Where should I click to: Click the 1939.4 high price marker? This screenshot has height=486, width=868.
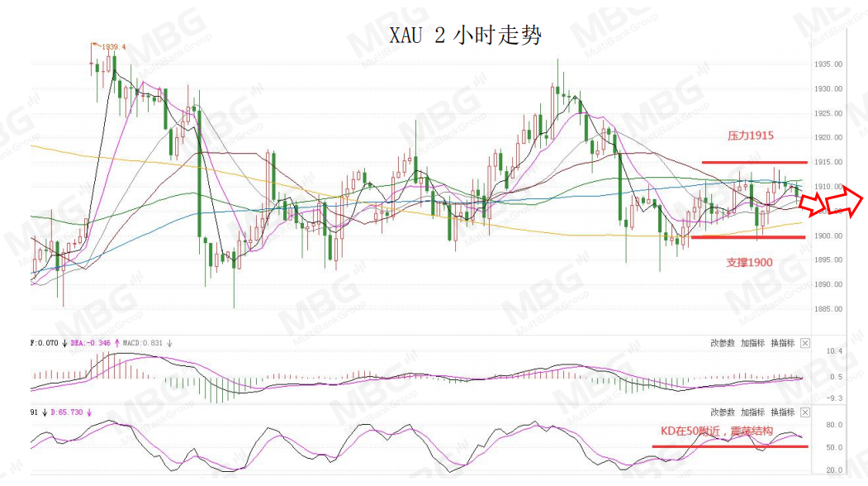tap(113, 47)
